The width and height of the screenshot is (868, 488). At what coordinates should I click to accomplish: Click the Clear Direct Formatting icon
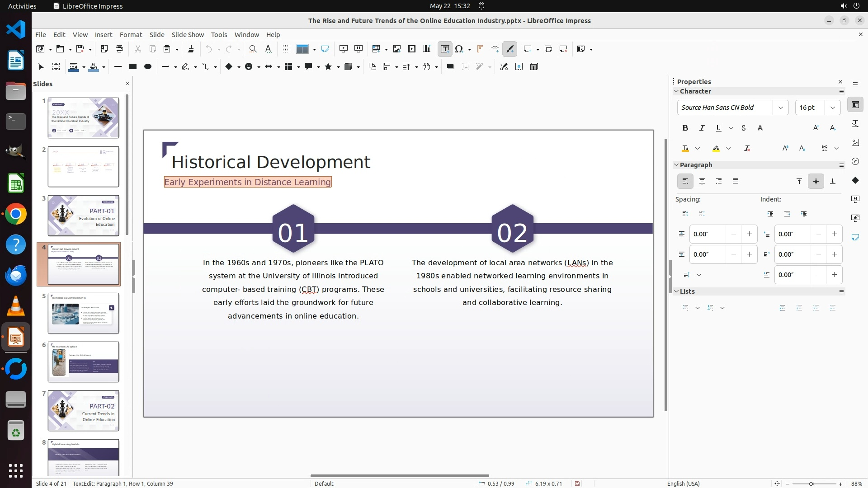[747, 148]
